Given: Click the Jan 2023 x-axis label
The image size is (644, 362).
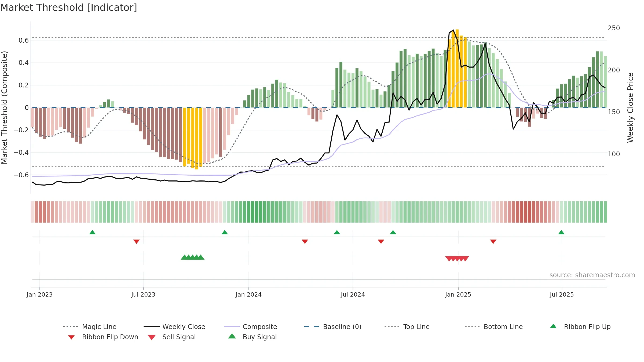Looking at the screenshot, I should coord(40,294).
